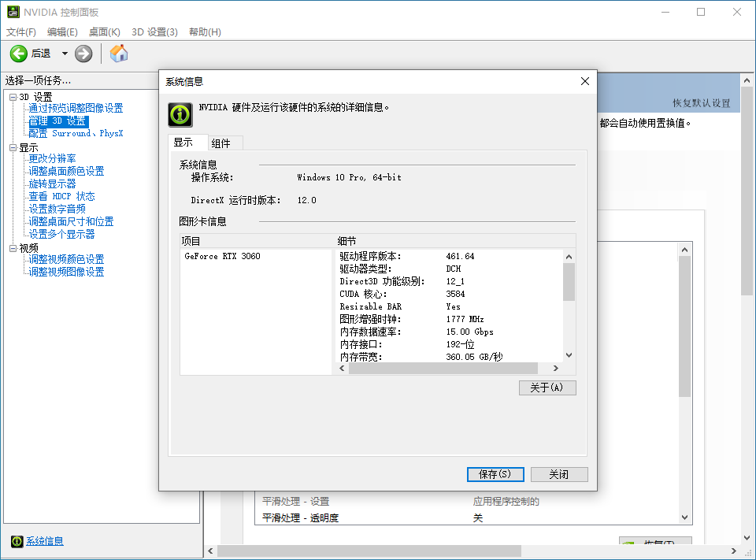Click details list horizontal scrollbar thumb
The image size is (756, 560).
[x=443, y=368]
